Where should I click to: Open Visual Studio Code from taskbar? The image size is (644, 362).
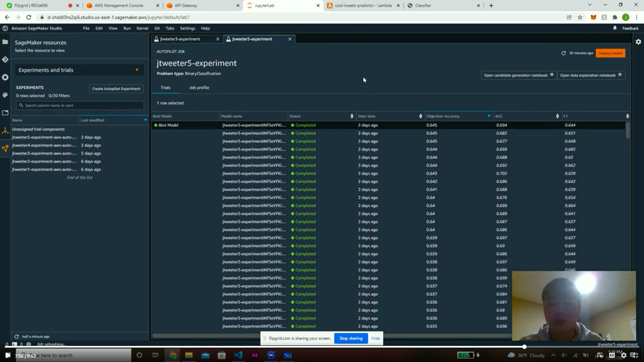click(x=238, y=355)
